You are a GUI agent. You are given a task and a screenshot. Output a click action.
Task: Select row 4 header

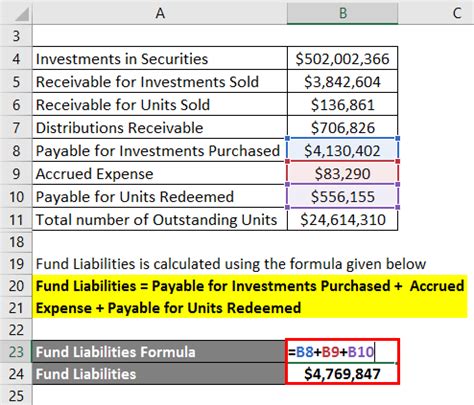coord(16,58)
